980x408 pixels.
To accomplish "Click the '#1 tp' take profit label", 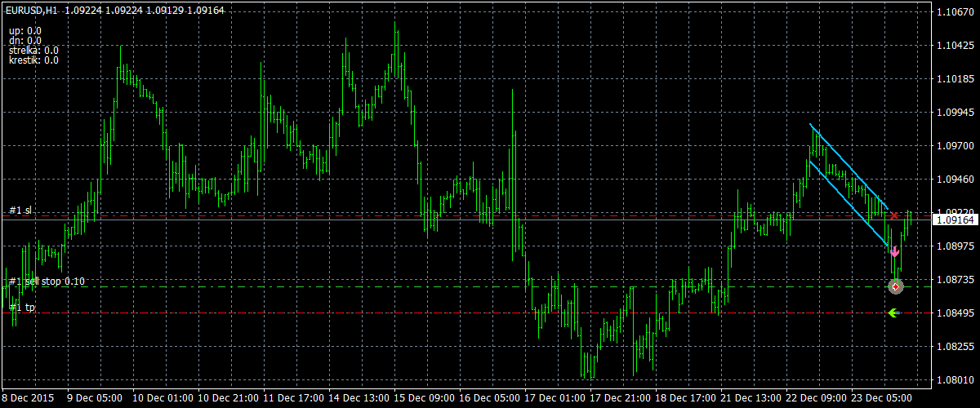I will click(22, 308).
